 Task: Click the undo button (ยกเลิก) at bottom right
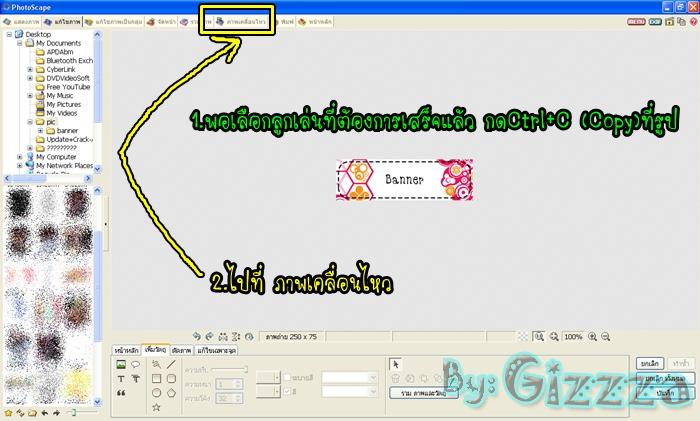650,364
